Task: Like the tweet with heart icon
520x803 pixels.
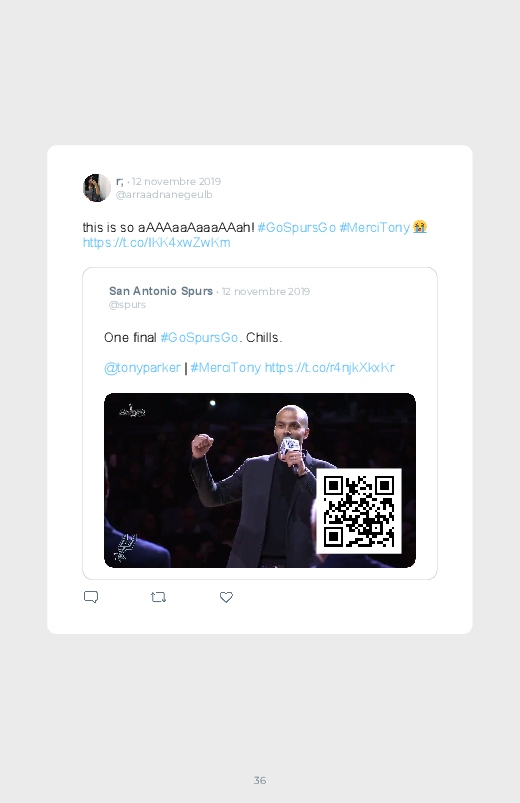Action: tap(226, 597)
